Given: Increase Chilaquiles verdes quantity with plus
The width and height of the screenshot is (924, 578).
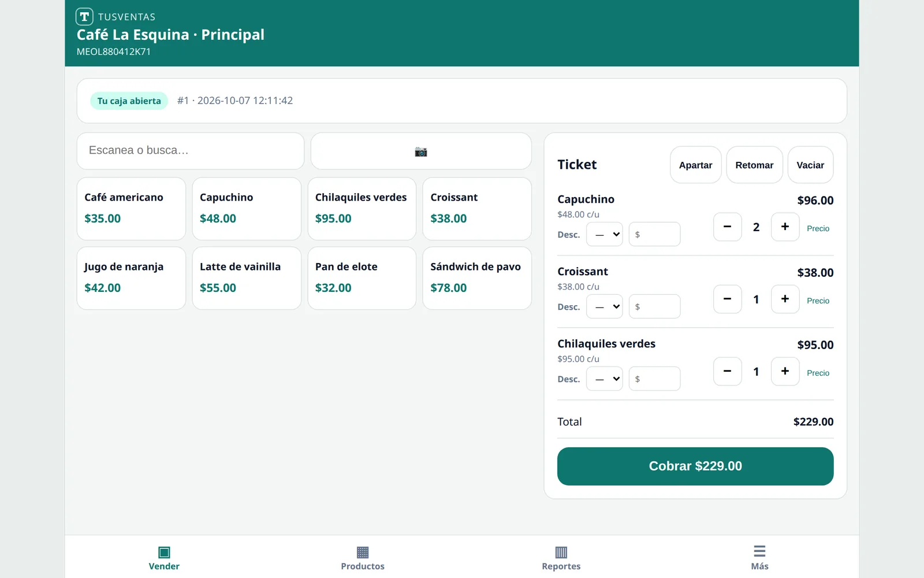Looking at the screenshot, I should [785, 371].
